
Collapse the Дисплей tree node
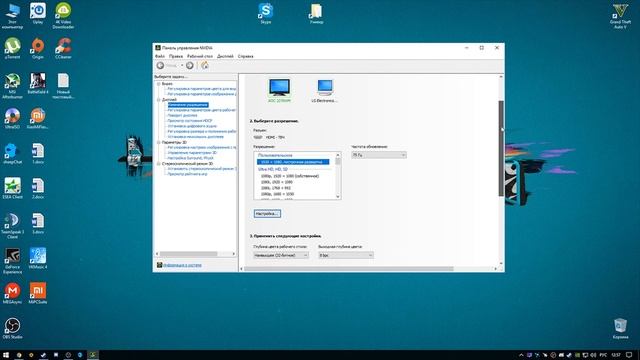(x=159, y=100)
